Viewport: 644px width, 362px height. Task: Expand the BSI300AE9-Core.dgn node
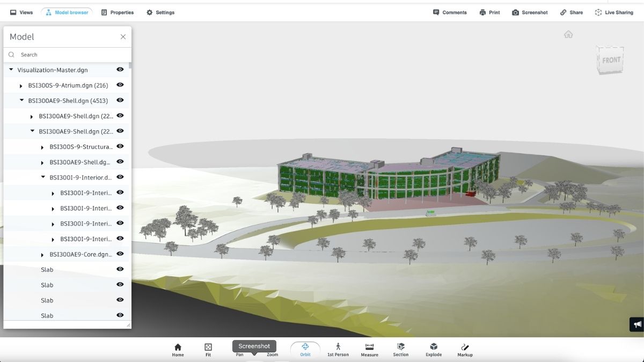click(x=42, y=255)
